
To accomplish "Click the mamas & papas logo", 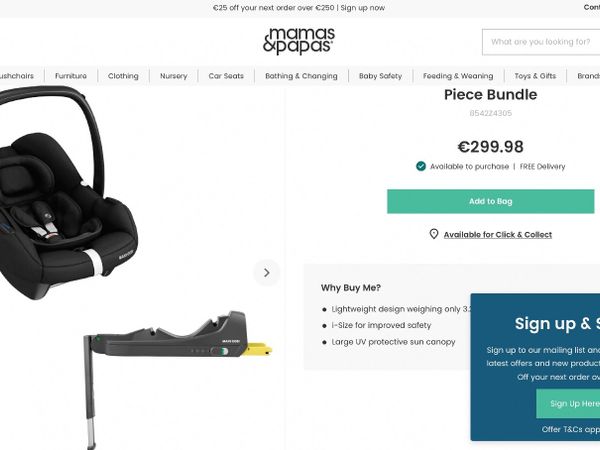I will (299, 41).
